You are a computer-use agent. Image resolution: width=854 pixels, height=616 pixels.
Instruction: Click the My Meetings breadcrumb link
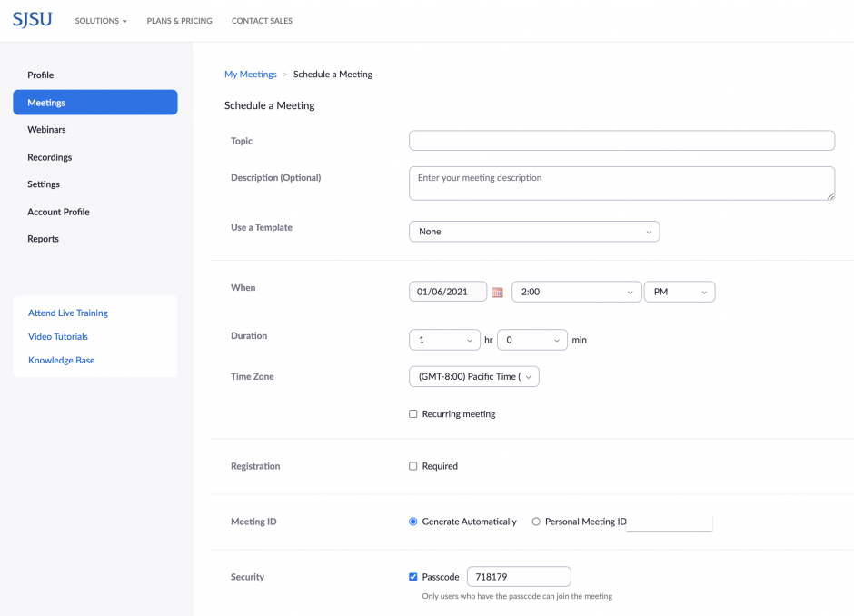pos(250,75)
